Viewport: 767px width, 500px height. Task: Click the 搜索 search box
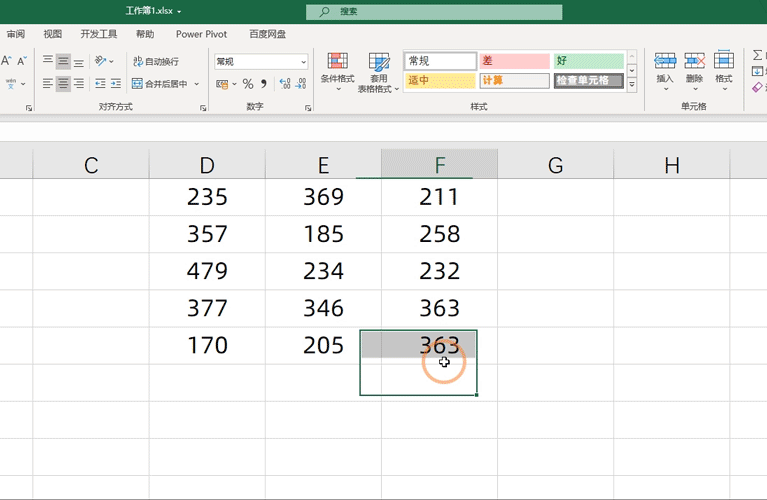pos(434,12)
